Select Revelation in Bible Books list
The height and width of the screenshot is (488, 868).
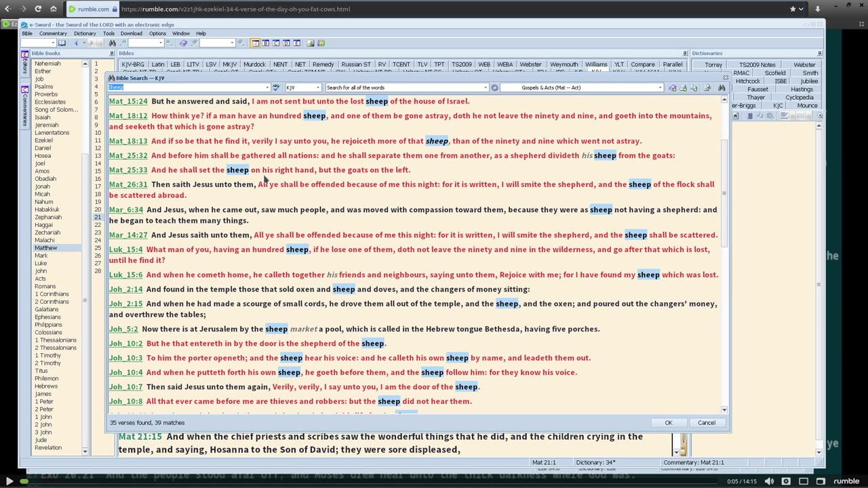(x=48, y=447)
